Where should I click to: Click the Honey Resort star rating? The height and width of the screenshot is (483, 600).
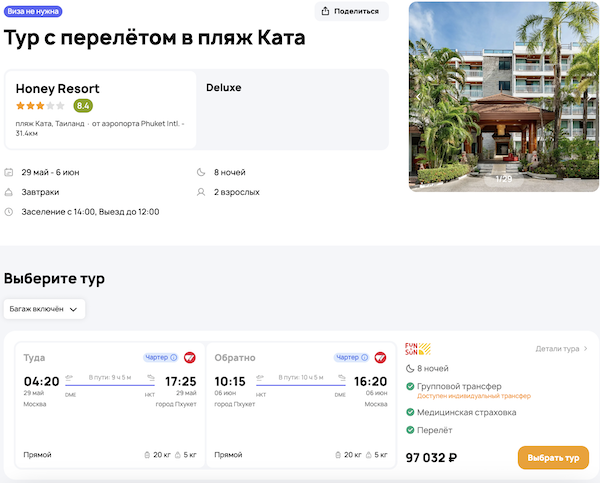(x=40, y=105)
